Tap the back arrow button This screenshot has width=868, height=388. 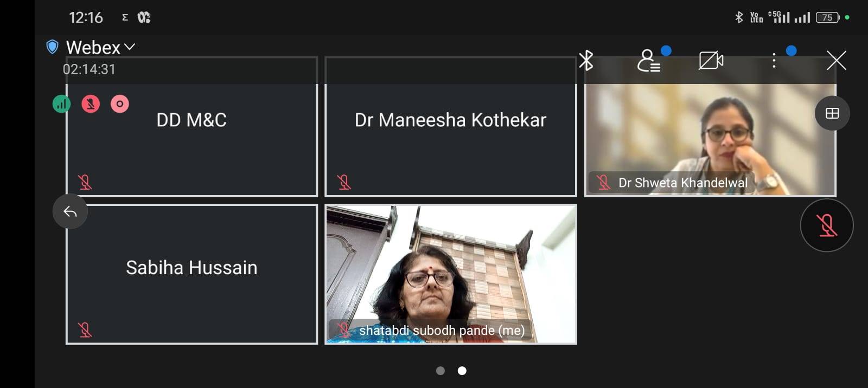pos(70,211)
